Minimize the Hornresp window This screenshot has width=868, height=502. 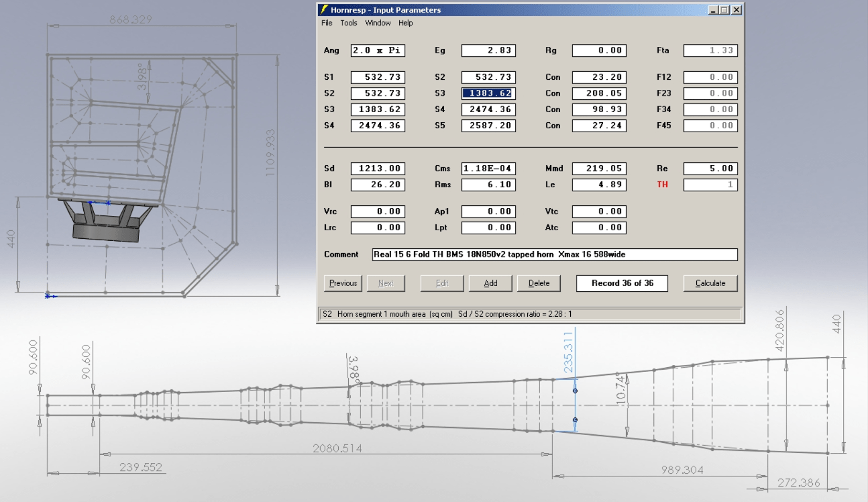click(x=712, y=10)
